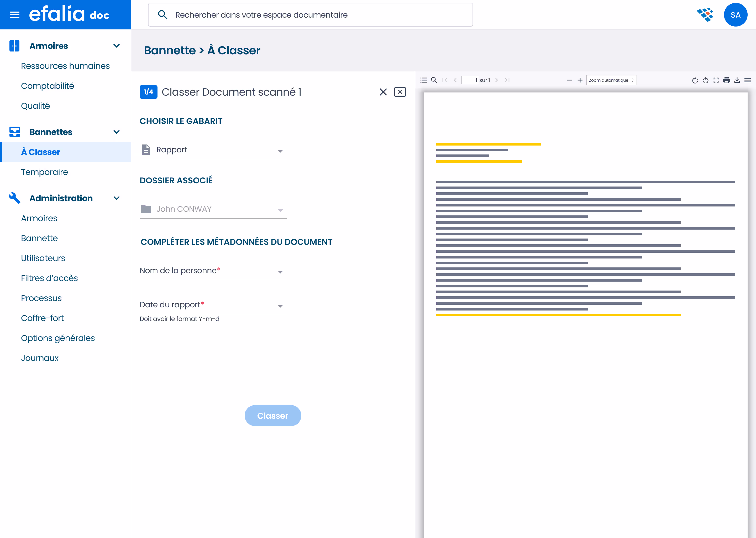Open Administration Bannette page
756x538 pixels.
click(x=39, y=238)
